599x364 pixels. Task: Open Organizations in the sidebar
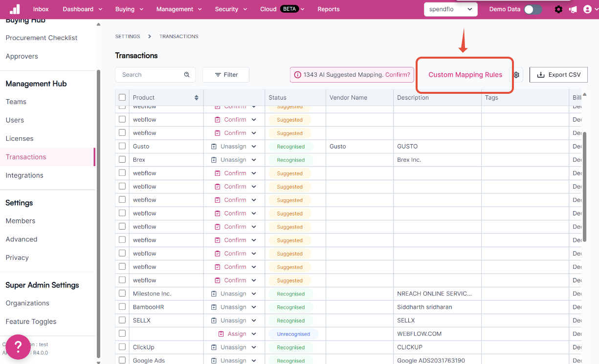(x=27, y=303)
